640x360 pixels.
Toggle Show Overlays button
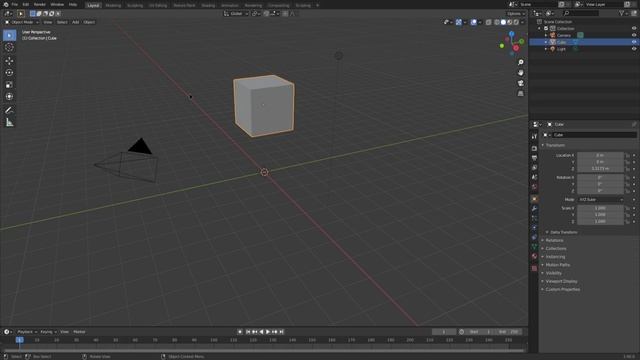click(473, 22)
